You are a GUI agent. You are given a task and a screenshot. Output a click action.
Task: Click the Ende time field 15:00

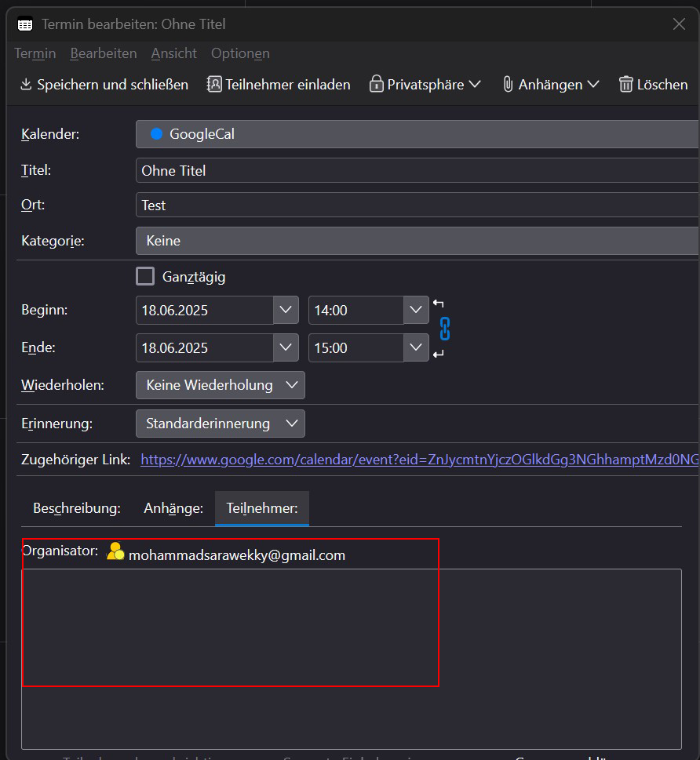tap(355, 348)
